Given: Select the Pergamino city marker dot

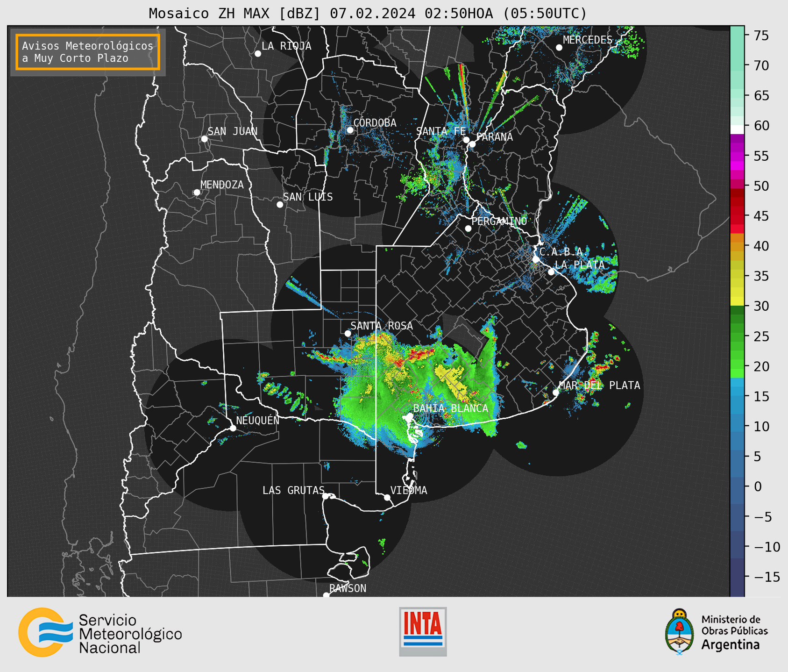Looking at the screenshot, I should coord(468,229).
